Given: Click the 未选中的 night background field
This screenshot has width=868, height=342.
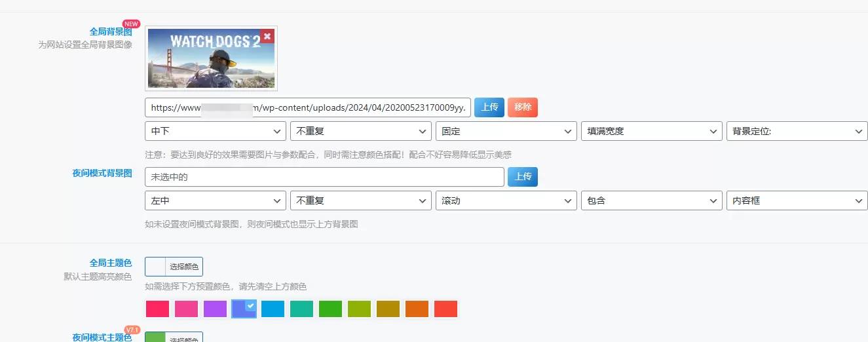Looking at the screenshot, I should click(324, 177).
